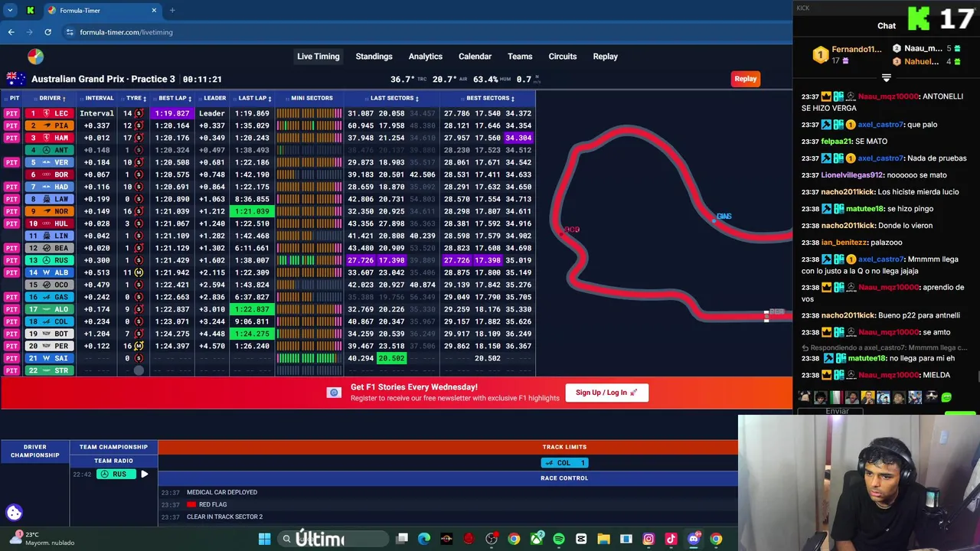Viewport: 980px width, 551px height.
Task: Open the Windows Start menu
Action: (264, 539)
